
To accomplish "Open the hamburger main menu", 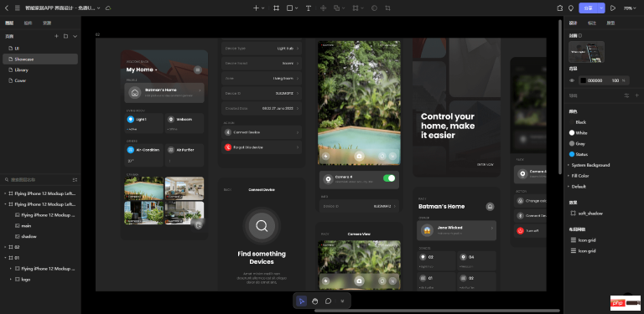I will click(18, 8).
